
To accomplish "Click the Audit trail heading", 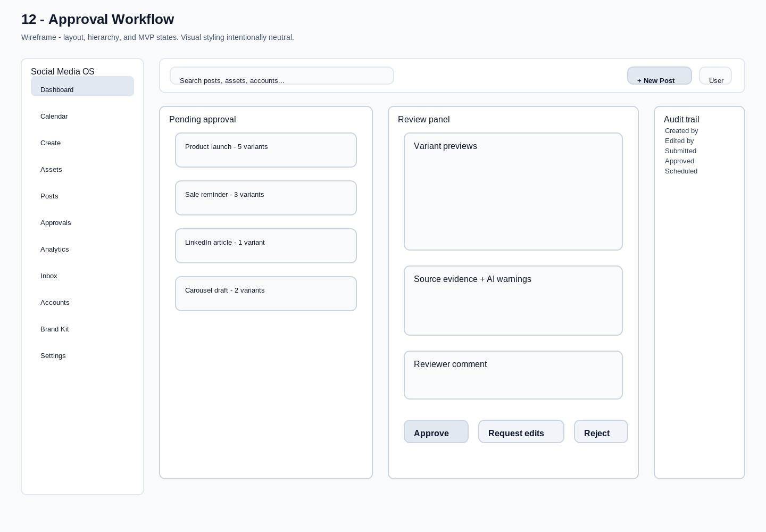I will pos(681,120).
